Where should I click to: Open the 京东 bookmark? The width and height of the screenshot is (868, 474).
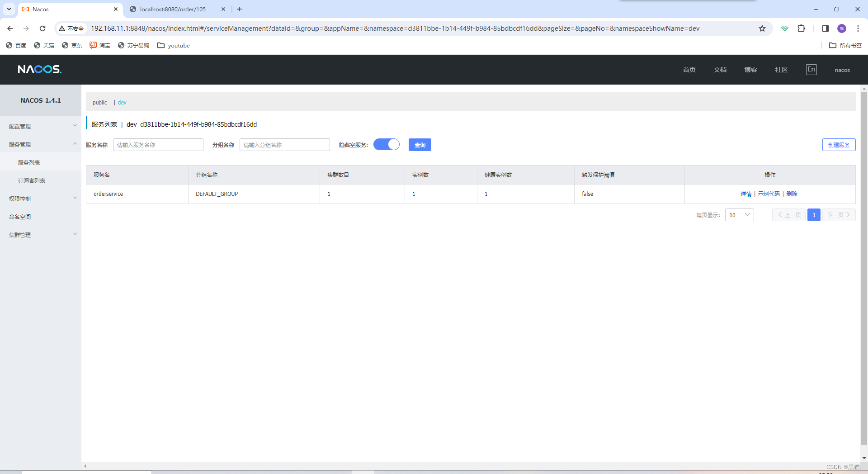72,45
